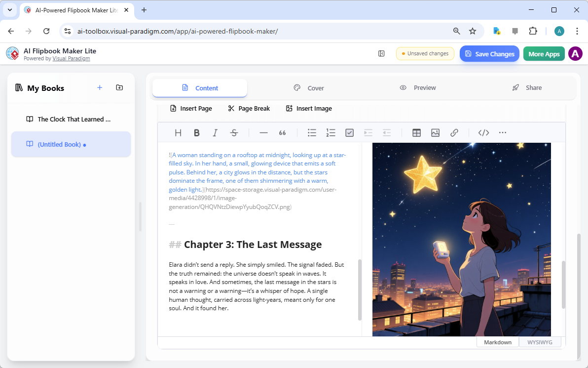Image resolution: width=588 pixels, height=368 pixels.
Task: Insert a blockquote
Action: 282,132
